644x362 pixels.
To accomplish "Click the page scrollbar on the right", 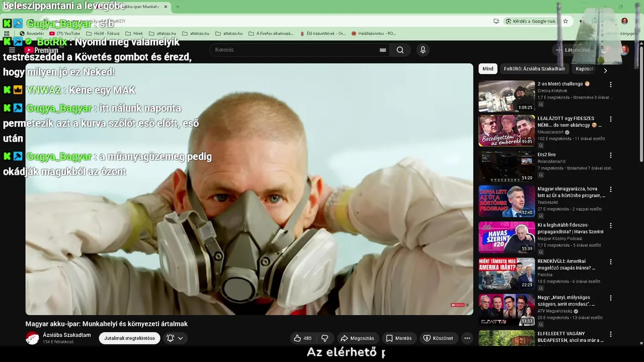I will tap(641, 103).
